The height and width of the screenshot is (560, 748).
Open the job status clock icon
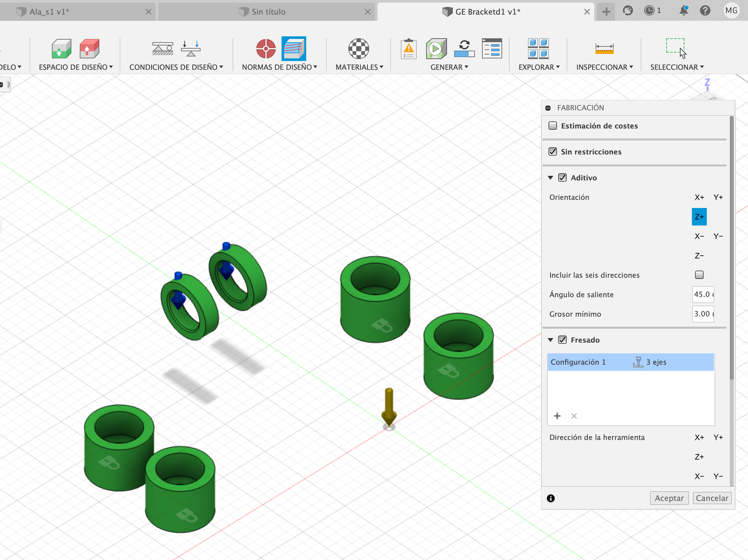click(x=649, y=11)
